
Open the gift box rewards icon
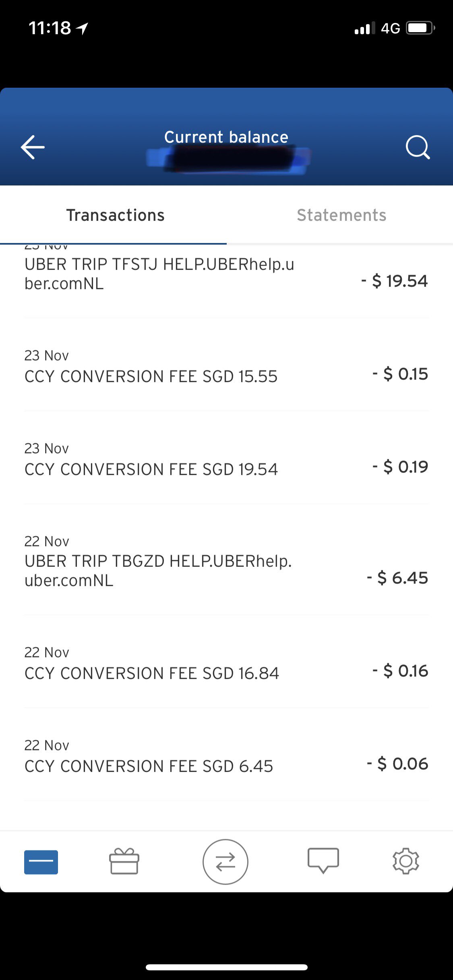(x=124, y=861)
